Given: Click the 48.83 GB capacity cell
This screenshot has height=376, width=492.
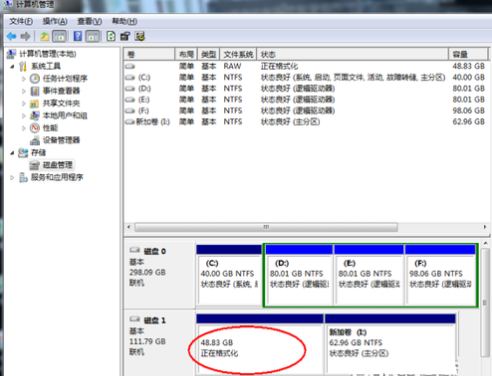Looking at the screenshot, I should (x=468, y=66).
